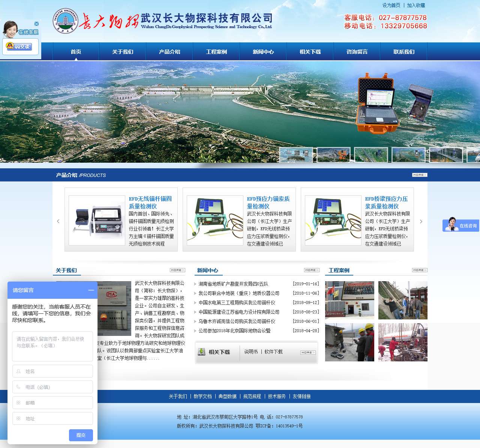Show previous products with left arrow
This screenshot has width=480, height=448.
[58, 221]
